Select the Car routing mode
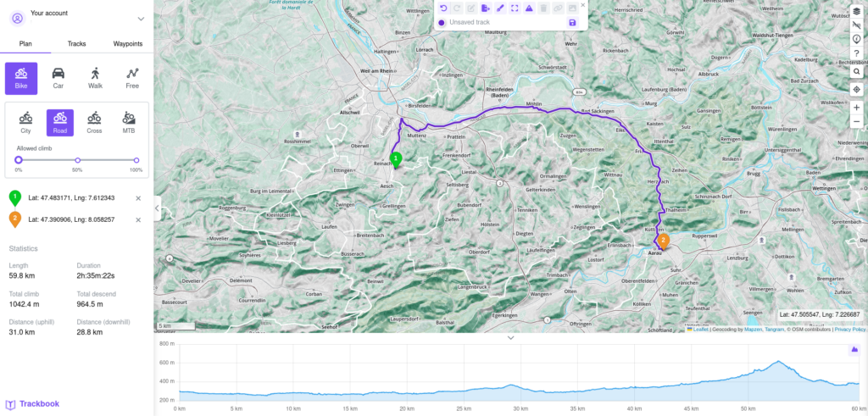Image resolution: width=868 pixels, height=416 pixels. tap(58, 79)
